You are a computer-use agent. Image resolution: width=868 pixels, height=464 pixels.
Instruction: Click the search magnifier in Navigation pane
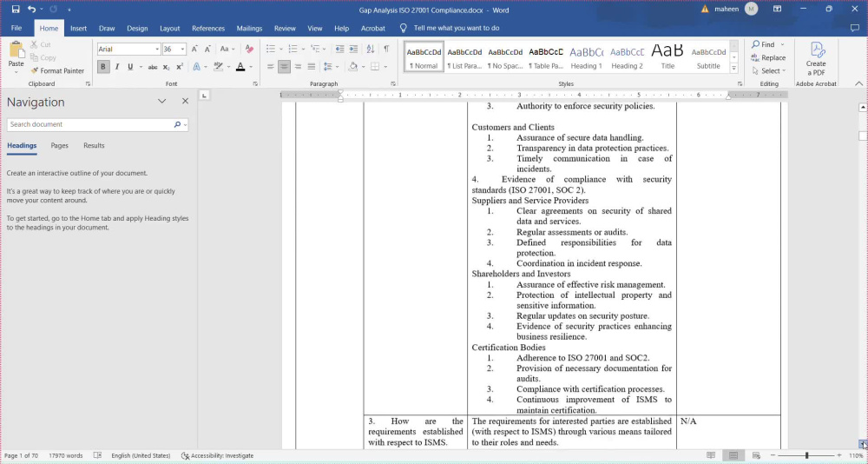click(x=177, y=125)
